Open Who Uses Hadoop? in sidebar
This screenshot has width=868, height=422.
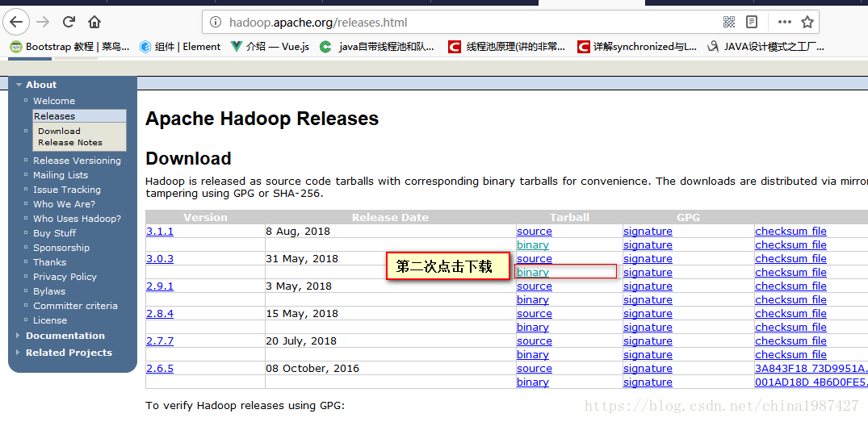(x=77, y=219)
